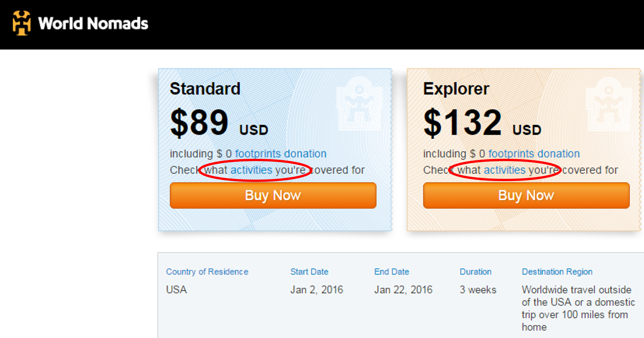This screenshot has height=338, width=644.
Task: Click the Start Date value Jan 2, 2016
Action: [316, 290]
